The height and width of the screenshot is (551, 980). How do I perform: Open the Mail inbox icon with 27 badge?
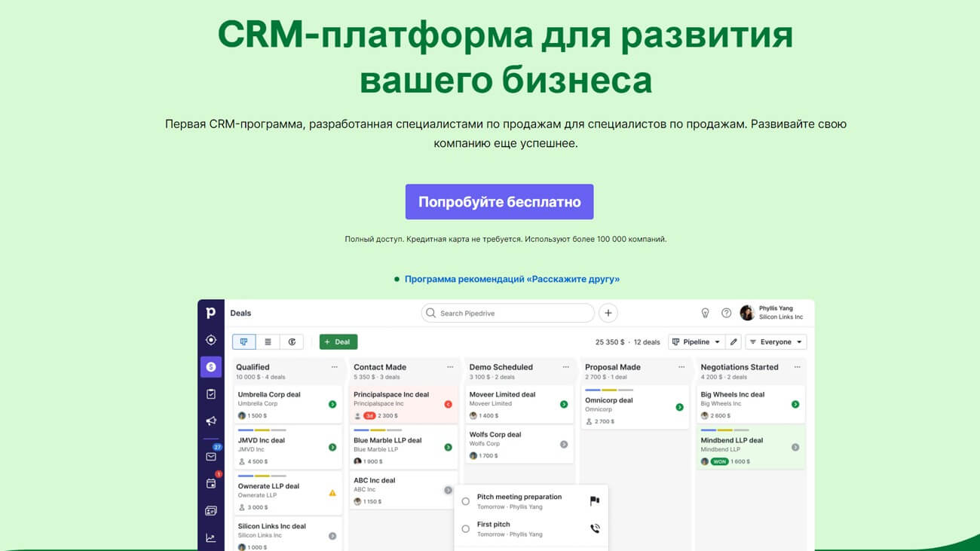click(211, 456)
